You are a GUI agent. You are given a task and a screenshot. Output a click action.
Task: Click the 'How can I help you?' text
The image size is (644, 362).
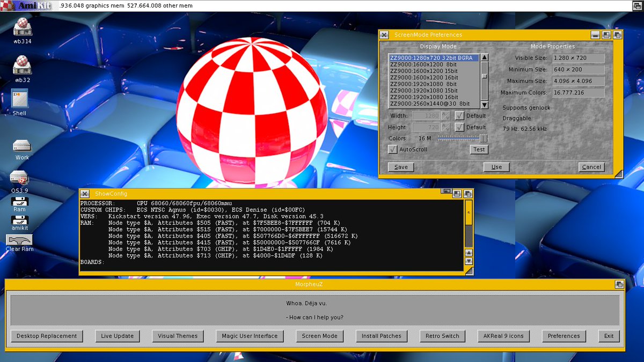(x=314, y=317)
